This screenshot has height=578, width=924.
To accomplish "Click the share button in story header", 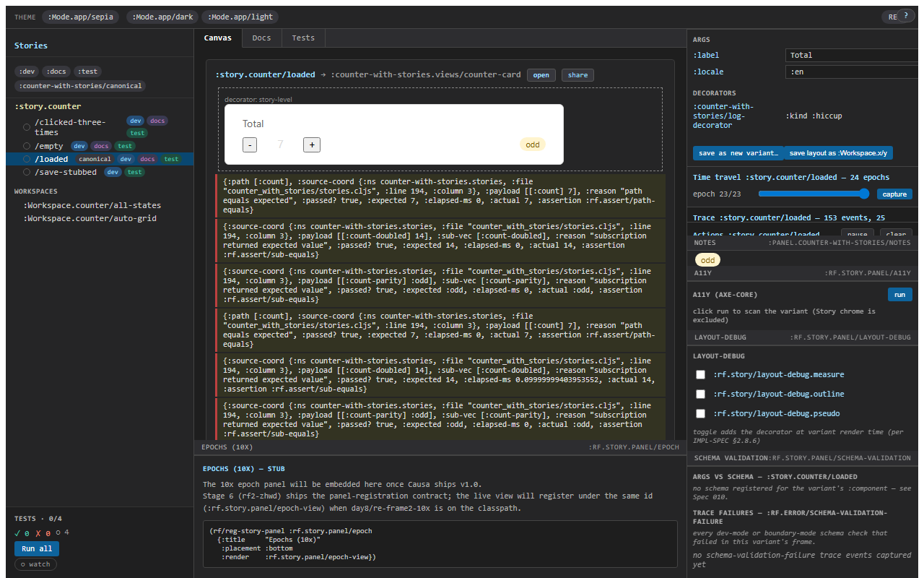I will [x=577, y=75].
